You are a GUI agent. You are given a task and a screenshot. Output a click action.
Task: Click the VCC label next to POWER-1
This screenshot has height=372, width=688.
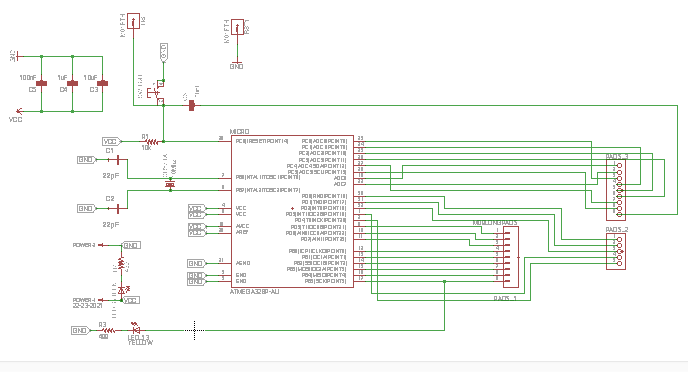131,300
